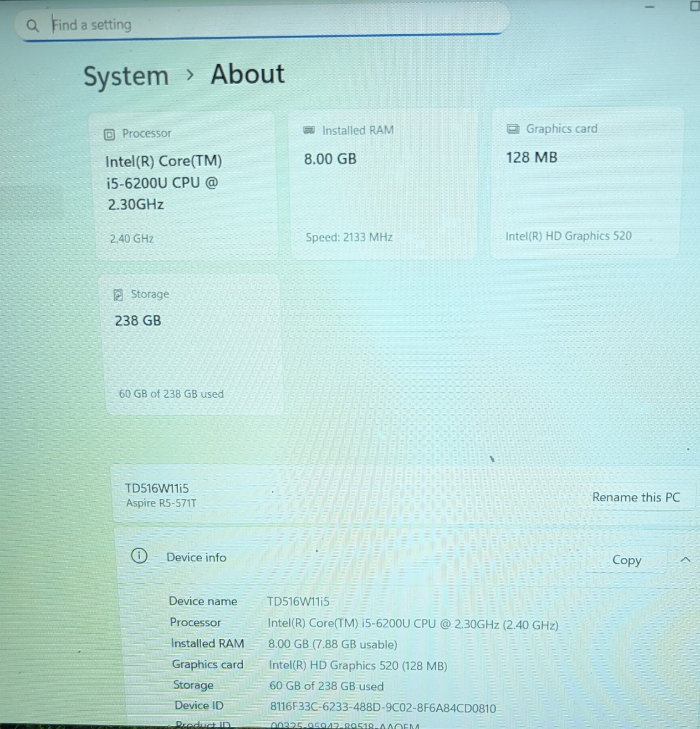Select the Device name value TD516W11i5
This screenshot has height=729, width=700.
298,601
